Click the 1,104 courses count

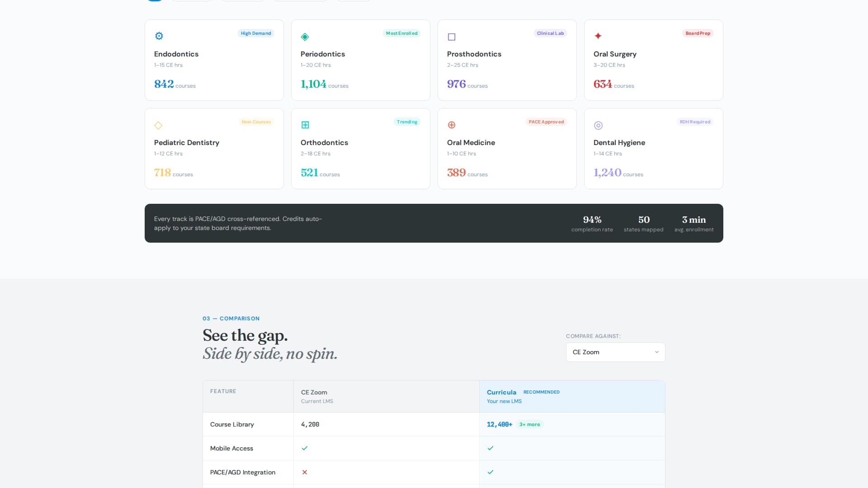pyautogui.click(x=325, y=84)
